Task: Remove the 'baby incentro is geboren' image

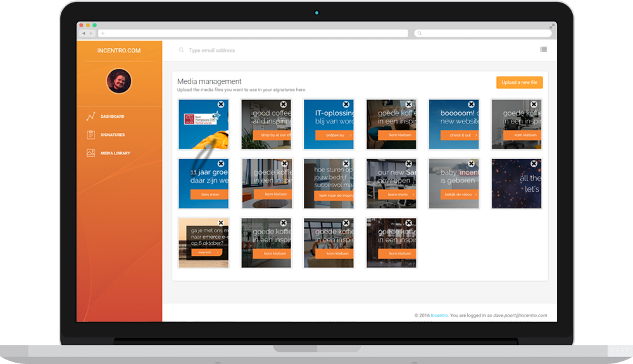Action: [471, 163]
